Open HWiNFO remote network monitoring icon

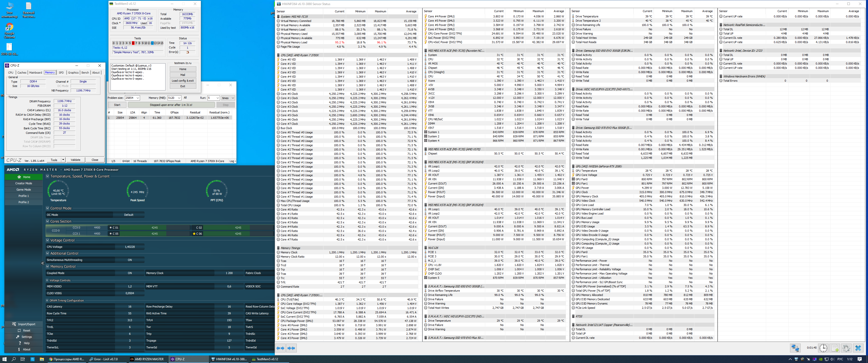795,348
